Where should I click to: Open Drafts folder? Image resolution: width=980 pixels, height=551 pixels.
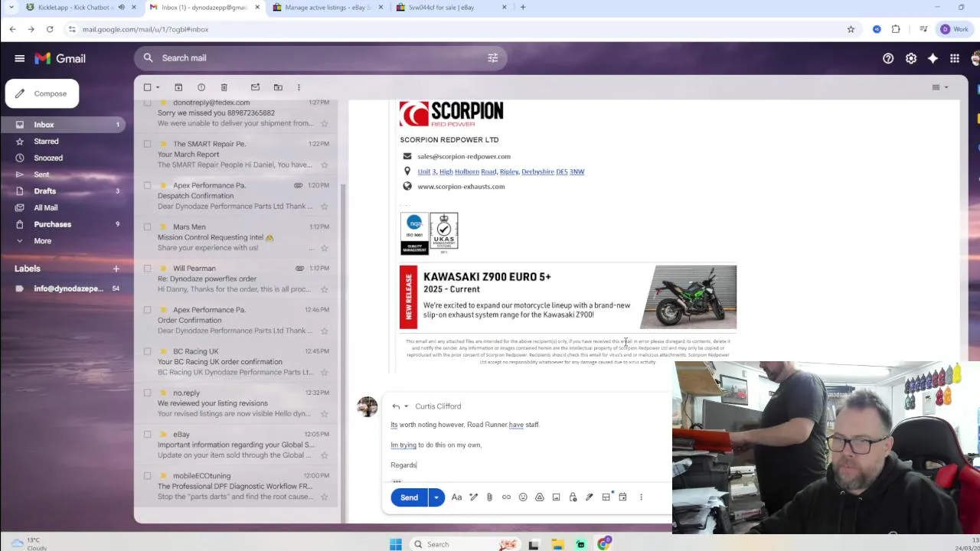click(x=44, y=191)
